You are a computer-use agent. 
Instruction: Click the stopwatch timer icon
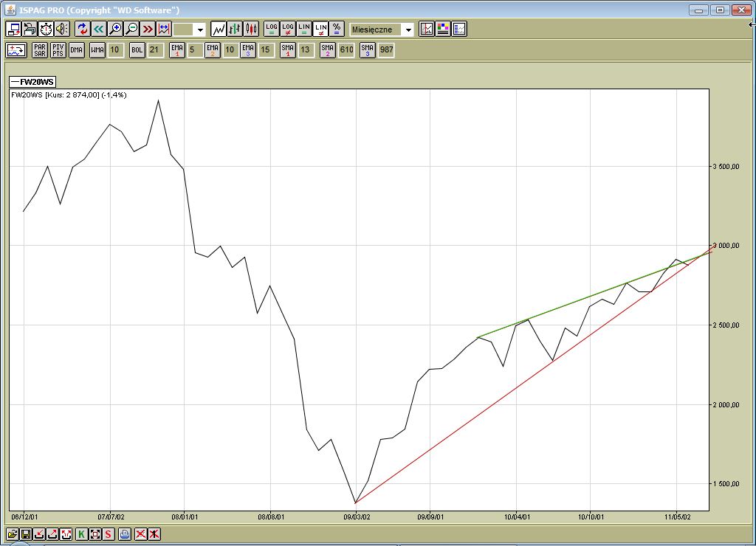[x=47, y=29]
